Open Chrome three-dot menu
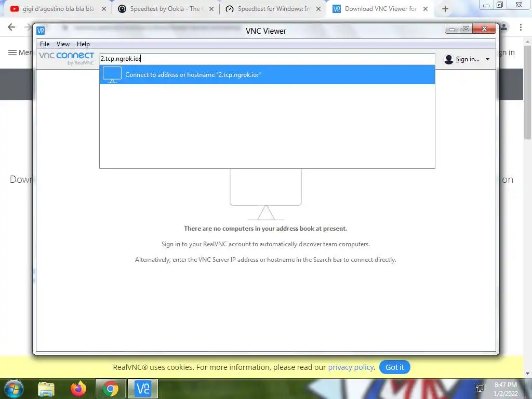 pyautogui.click(x=521, y=27)
